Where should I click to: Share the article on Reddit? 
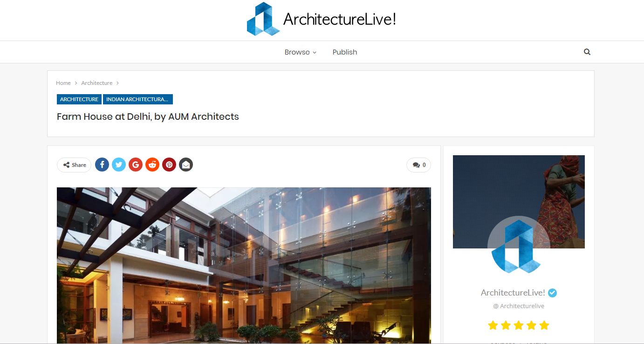(x=152, y=165)
